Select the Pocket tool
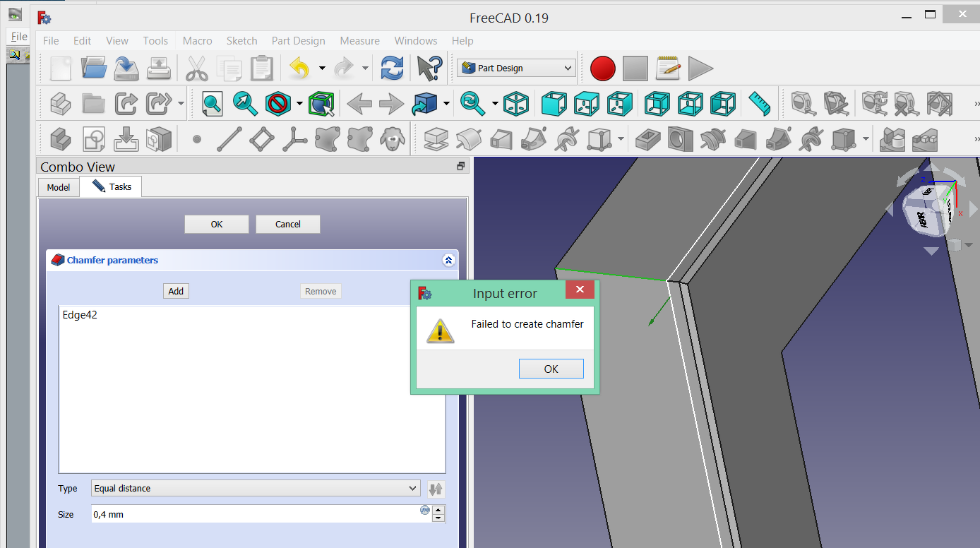 pos(648,139)
